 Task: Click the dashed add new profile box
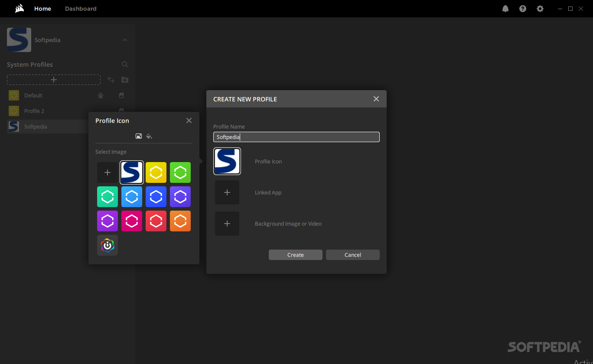[54, 80]
